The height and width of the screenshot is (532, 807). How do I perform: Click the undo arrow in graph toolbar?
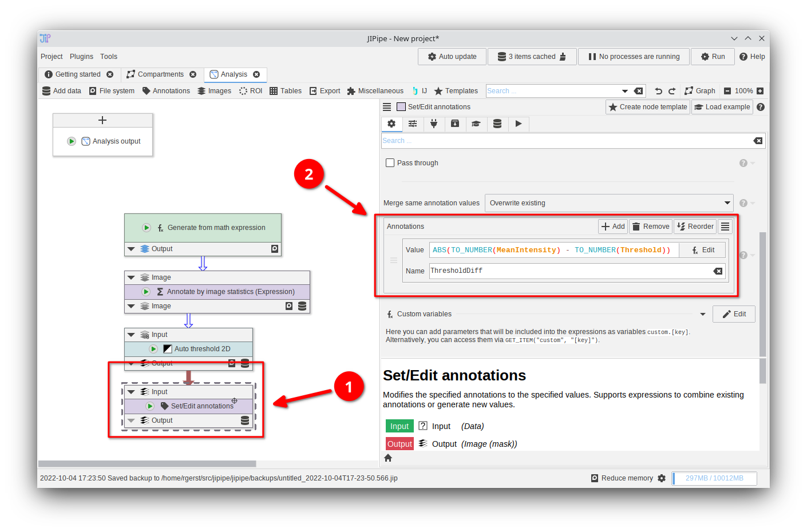pyautogui.click(x=658, y=91)
